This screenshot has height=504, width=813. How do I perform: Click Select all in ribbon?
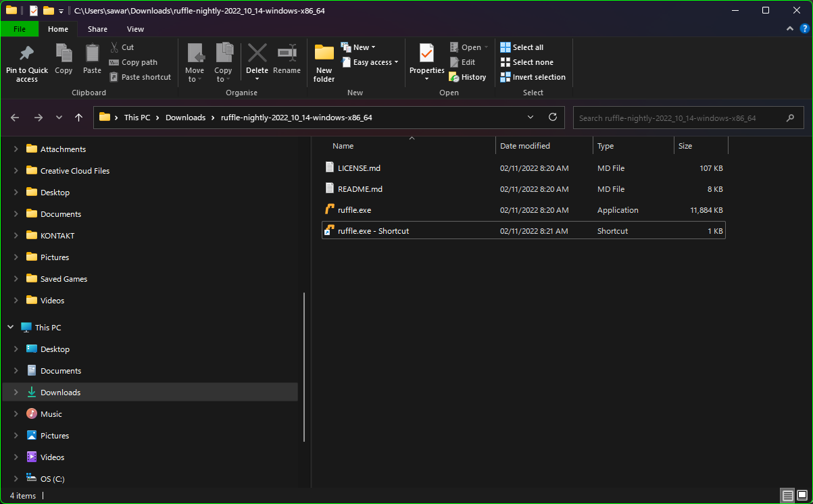(x=522, y=47)
